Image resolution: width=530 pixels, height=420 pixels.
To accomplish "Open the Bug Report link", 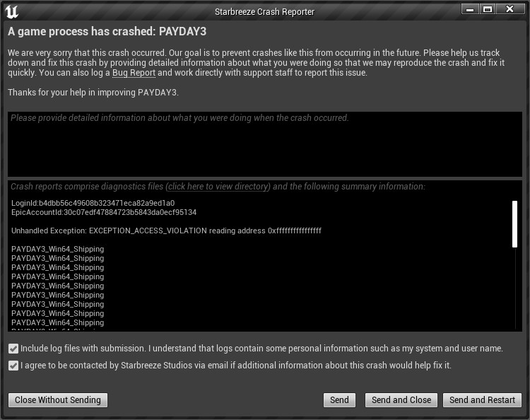I will pyautogui.click(x=134, y=73).
